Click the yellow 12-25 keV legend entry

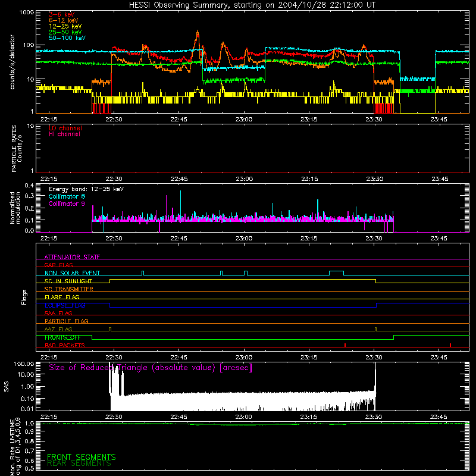(65, 26)
